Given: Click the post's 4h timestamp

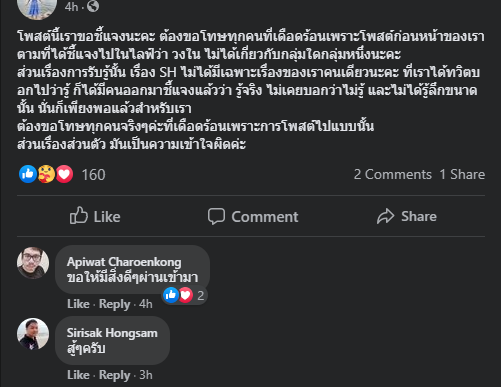Looking at the screenshot, I should click(71, 6).
